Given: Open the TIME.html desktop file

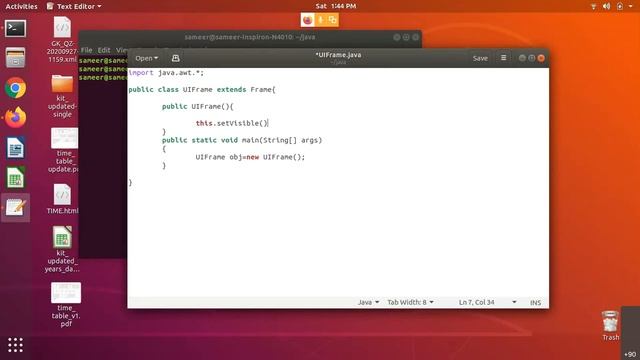Looking at the screenshot, I should tap(62, 199).
